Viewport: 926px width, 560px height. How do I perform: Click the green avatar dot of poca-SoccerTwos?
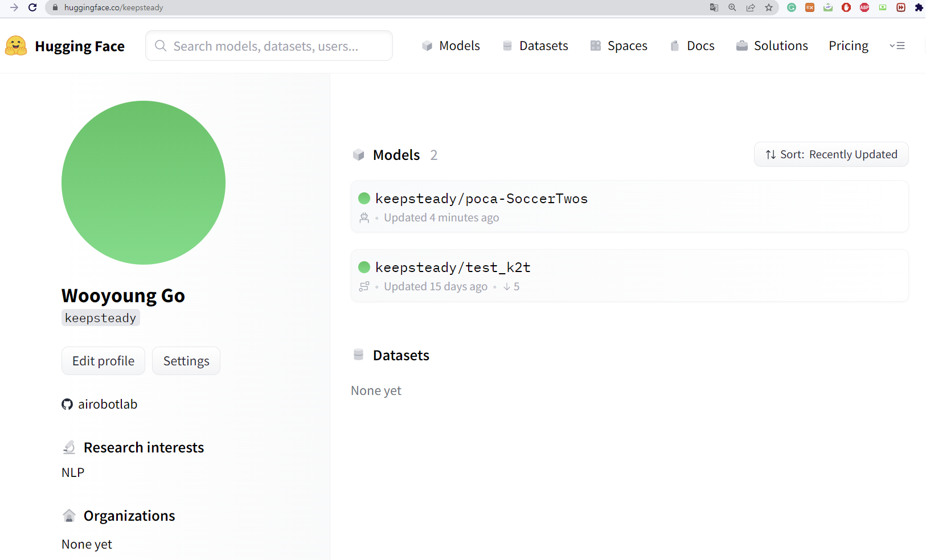(364, 198)
